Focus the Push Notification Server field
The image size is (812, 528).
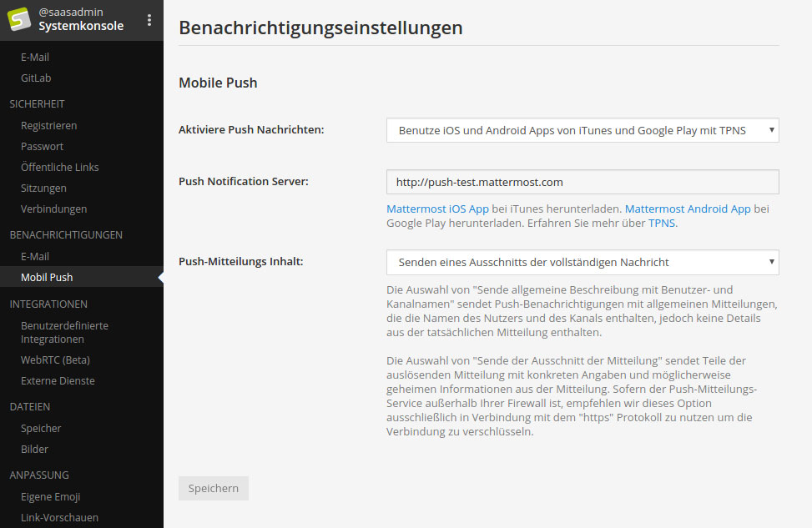tap(583, 182)
